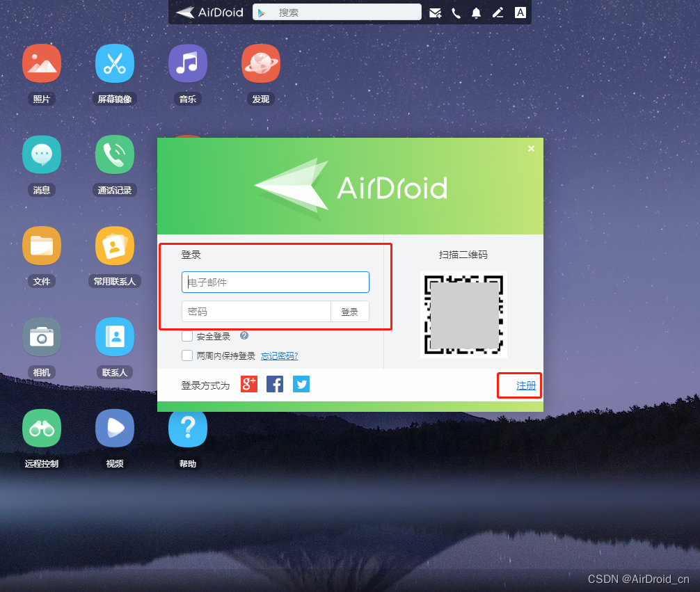Open the 忘记密码? link
Image resolution: width=700 pixels, height=592 pixels.
tap(279, 355)
